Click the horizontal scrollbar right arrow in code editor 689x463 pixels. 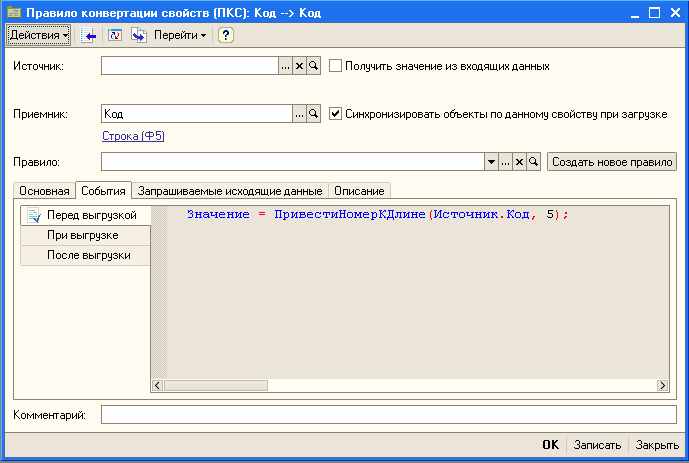pos(662,386)
